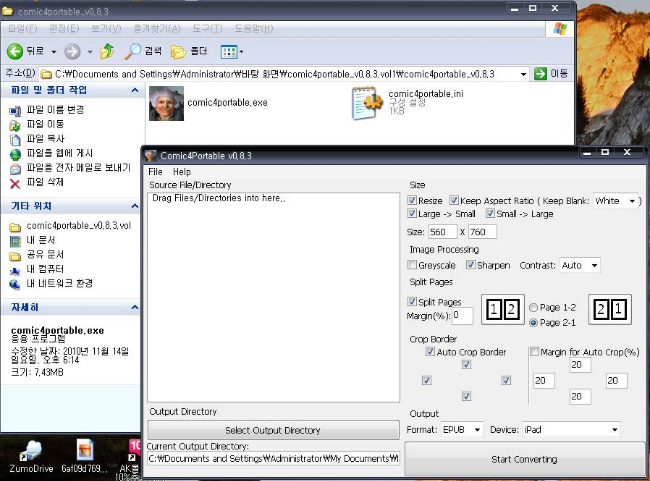
Task: Open the Search magnifier tool in Explorer
Action: pos(133,51)
